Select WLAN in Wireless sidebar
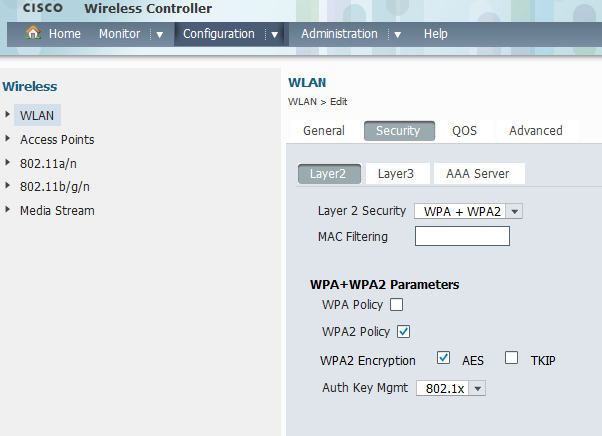The image size is (602, 436). tap(37, 115)
